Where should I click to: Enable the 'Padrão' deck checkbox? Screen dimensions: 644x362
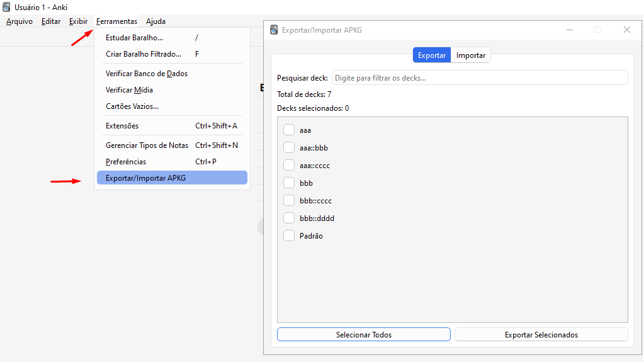[x=289, y=236]
